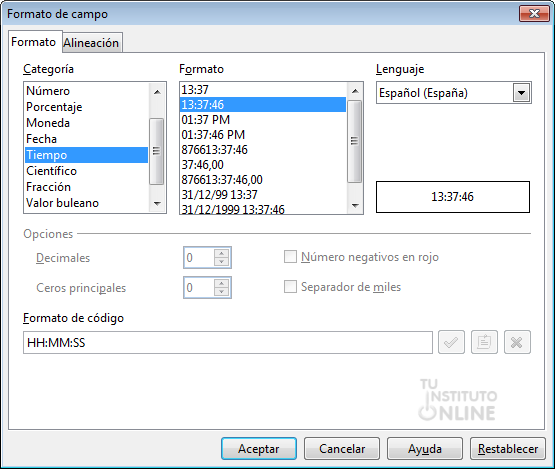The height and width of the screenshot is (469, 555).
Task: Click the green checkmark add-format icon
Action: 451,342
